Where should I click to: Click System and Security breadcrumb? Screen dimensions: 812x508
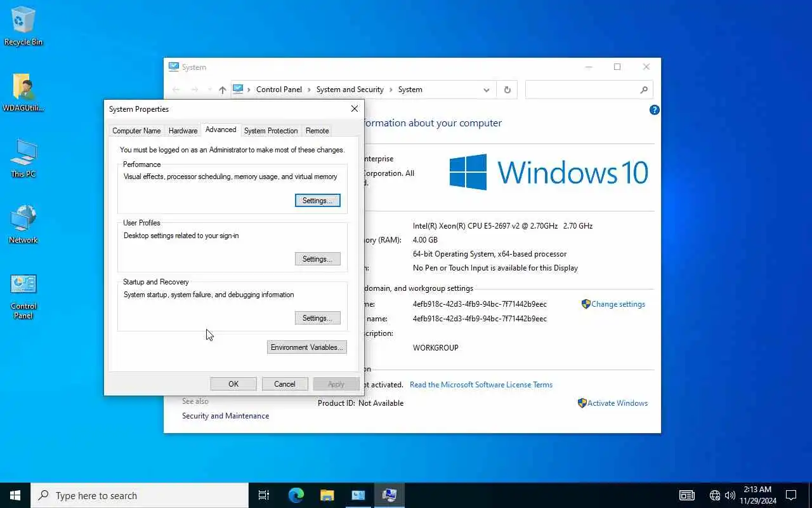pos(350,90)
